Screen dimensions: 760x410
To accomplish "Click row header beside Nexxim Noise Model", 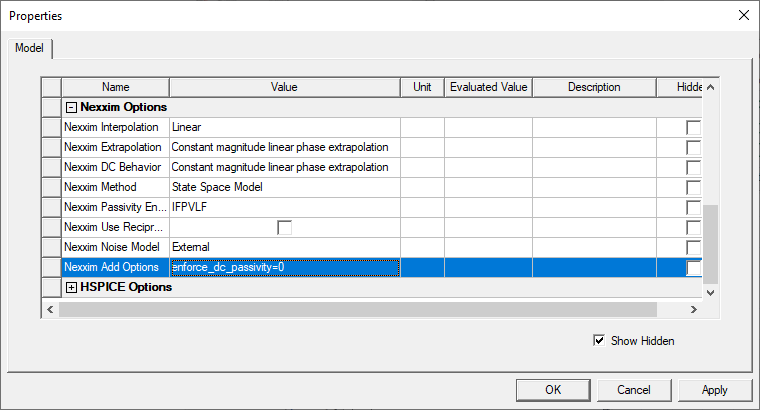I will click(x=51, y=247).
